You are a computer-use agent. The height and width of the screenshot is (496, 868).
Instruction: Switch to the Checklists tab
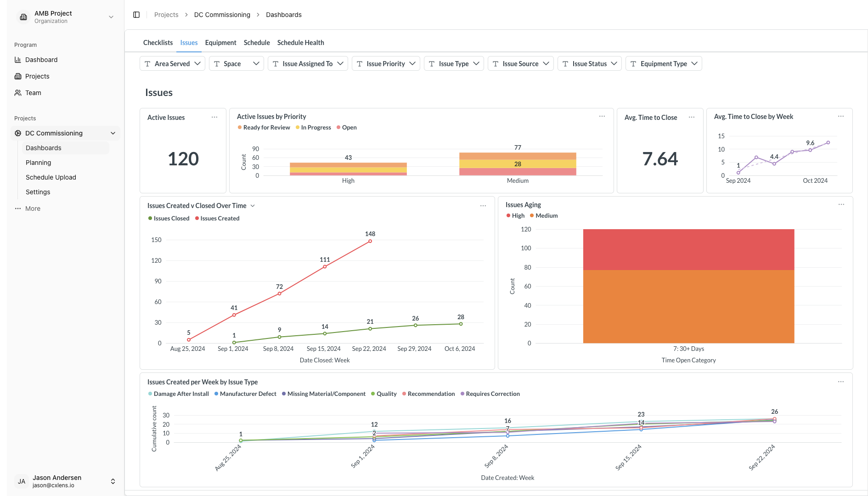pyautogui.click(x=158, y=43)
